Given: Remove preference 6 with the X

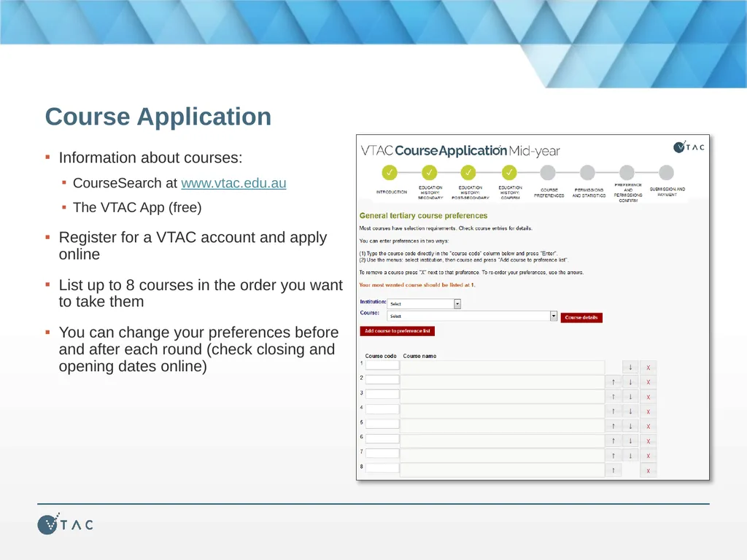Looking at the screenshot, I should (648, 441).
